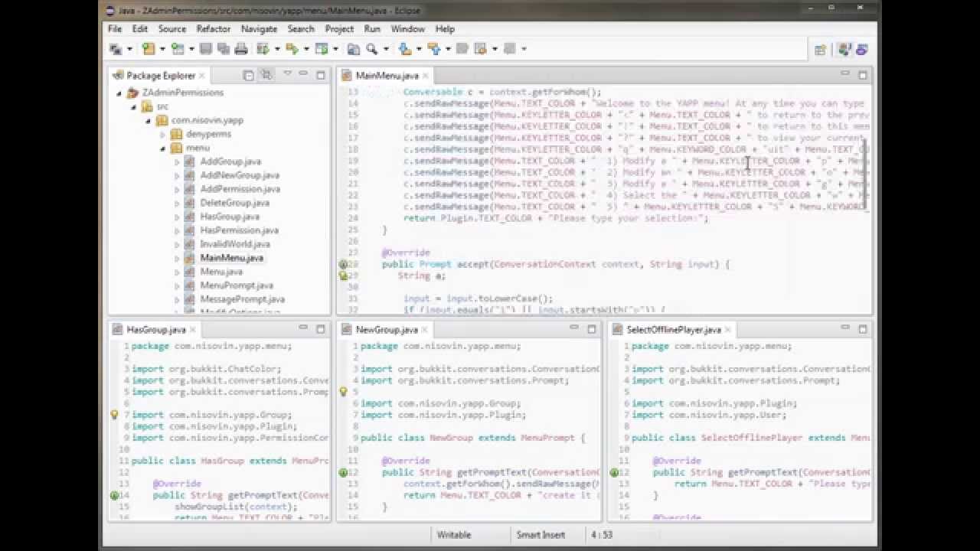Screen dimensions: 980x551
Task: Maximize the HasGroup.java editor pane
Action: coord(321,329)
